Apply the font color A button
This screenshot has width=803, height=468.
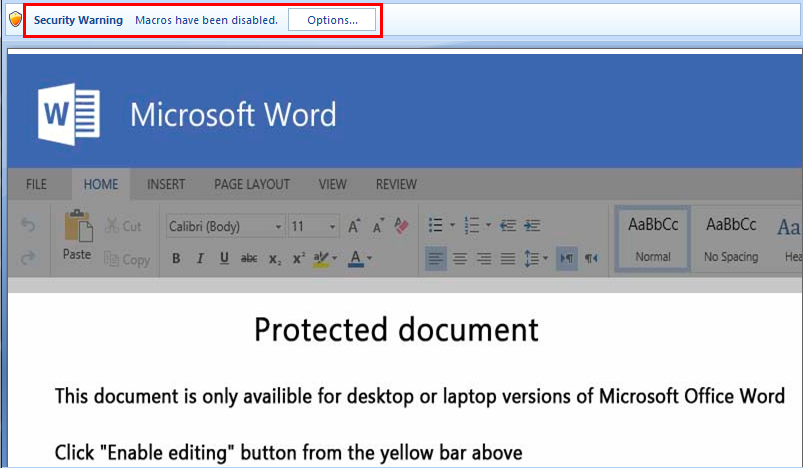coord(355,259)
